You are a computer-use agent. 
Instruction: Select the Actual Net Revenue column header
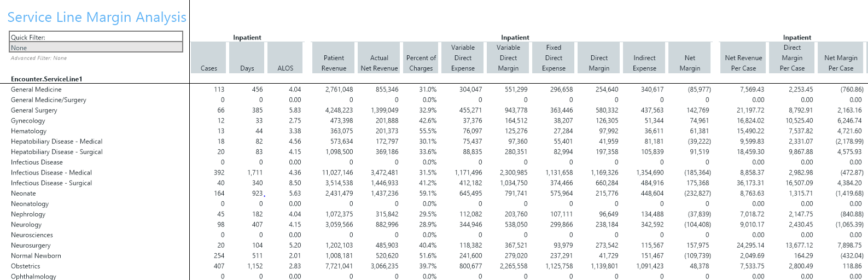[379, 57]
